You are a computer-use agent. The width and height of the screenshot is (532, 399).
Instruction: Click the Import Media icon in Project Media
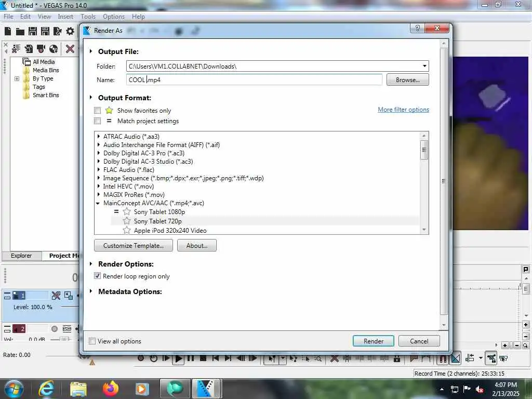click(29, 49)
